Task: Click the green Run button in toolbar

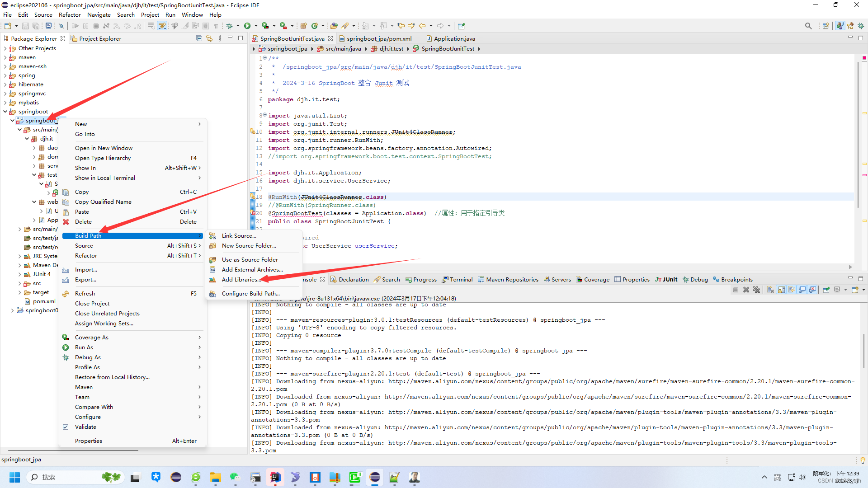Action: point(247,26)
